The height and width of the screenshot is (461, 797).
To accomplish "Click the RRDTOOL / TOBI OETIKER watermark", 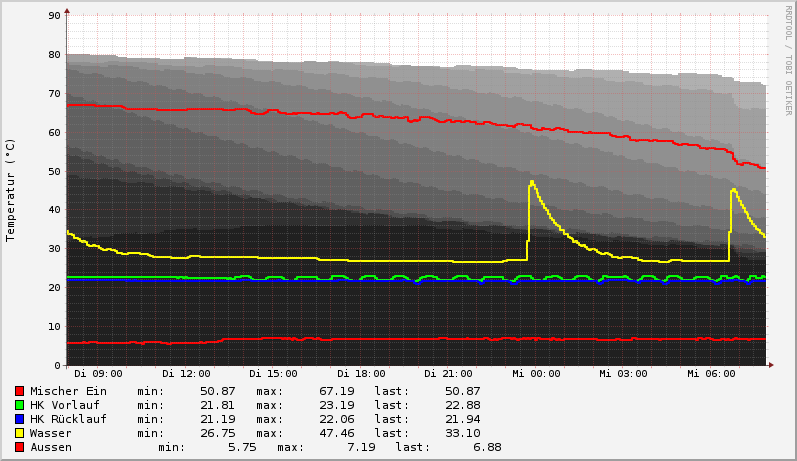I will [x=788, y=60].
